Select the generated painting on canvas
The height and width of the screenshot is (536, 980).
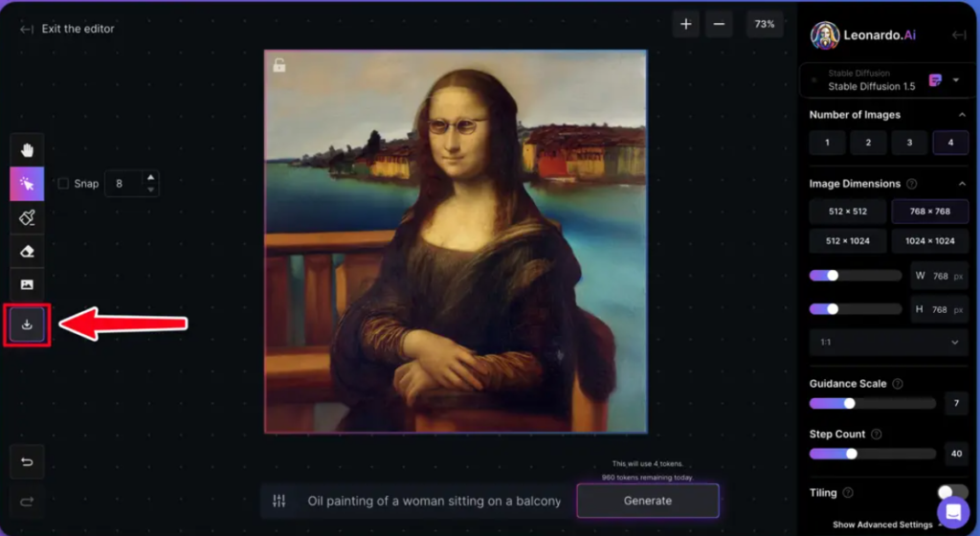tap(456, 241)
